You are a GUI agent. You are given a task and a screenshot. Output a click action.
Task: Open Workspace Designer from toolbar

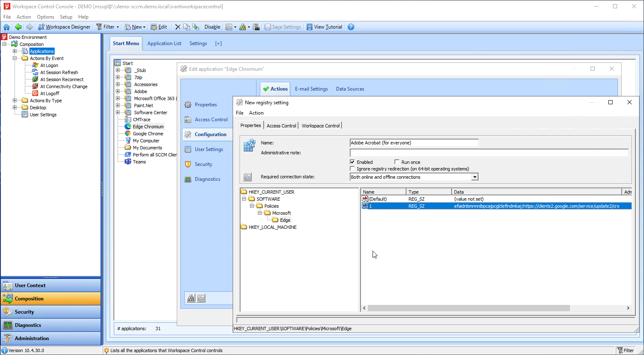pos(64,27)
